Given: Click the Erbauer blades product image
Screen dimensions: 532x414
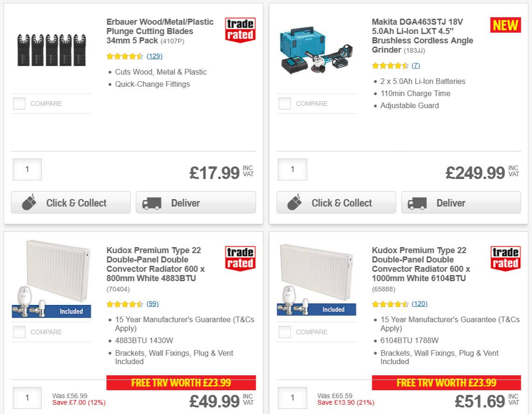Looking at the screenshot, I should pyautogui.click(x=51, y=49).
